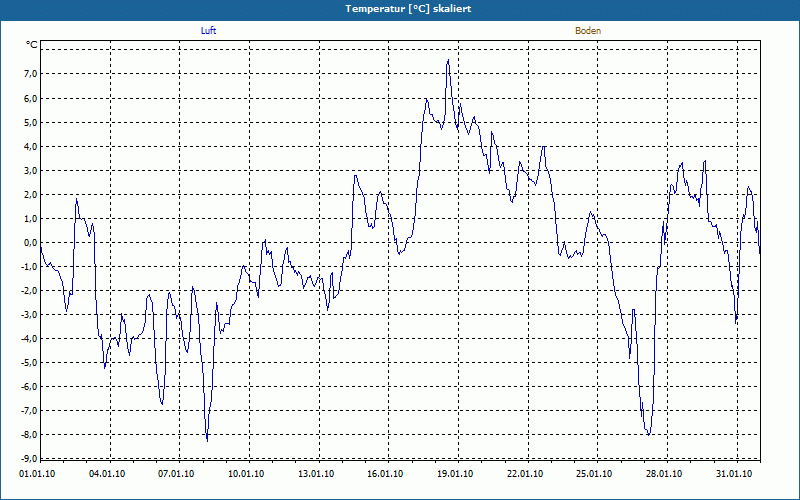This screenshot has width=800, height=500.
Task: Click the -7,0 temperature axis value
Action: [x=29, y=411]
